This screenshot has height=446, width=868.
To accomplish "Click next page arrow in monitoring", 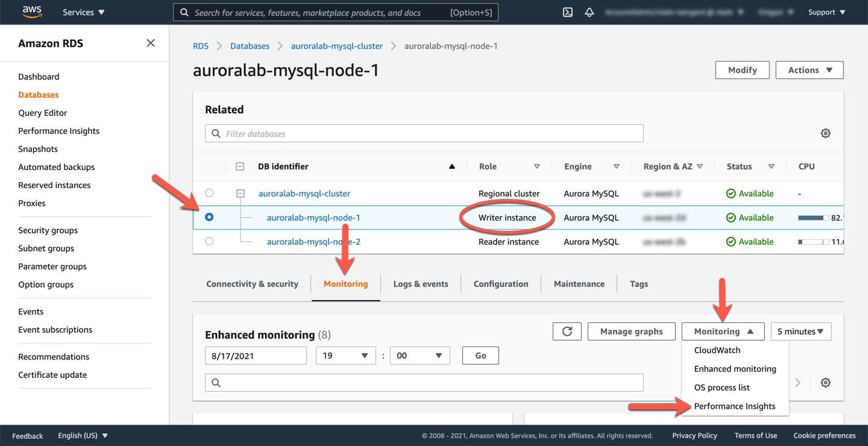I will coord(797,383).
